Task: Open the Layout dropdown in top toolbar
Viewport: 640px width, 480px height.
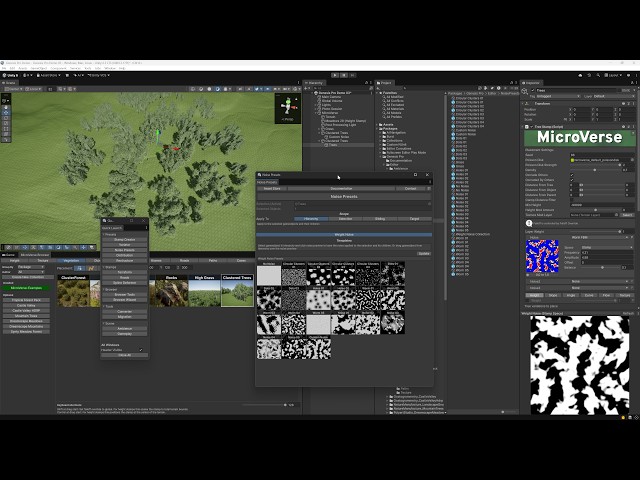Action: coord(613,76)
